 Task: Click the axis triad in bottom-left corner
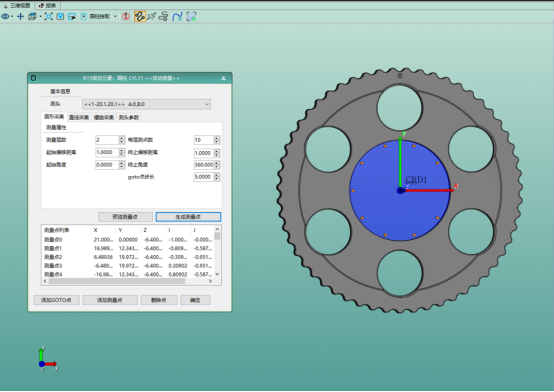[48, 359]
